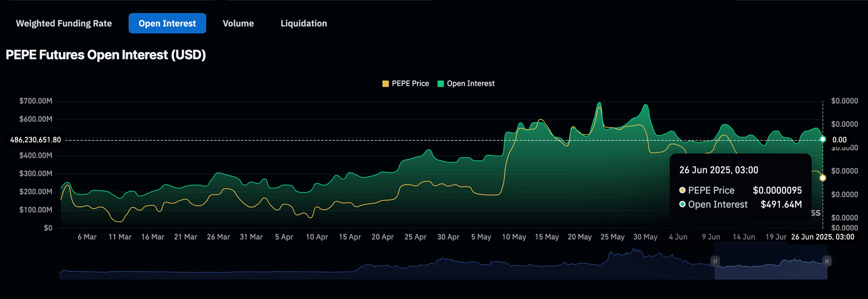Click the green Open Interest data point marker

point(823,139)
